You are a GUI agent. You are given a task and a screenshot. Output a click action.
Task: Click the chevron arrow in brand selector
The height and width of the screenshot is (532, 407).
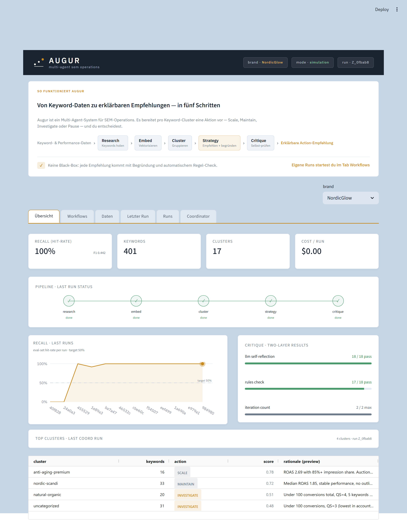tap(372, 198)
